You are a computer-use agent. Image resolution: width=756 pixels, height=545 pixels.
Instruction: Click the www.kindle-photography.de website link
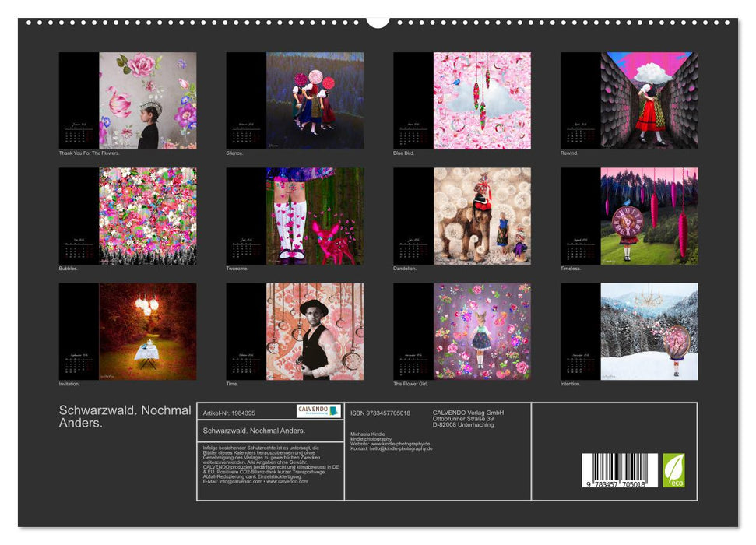[399, 444]
